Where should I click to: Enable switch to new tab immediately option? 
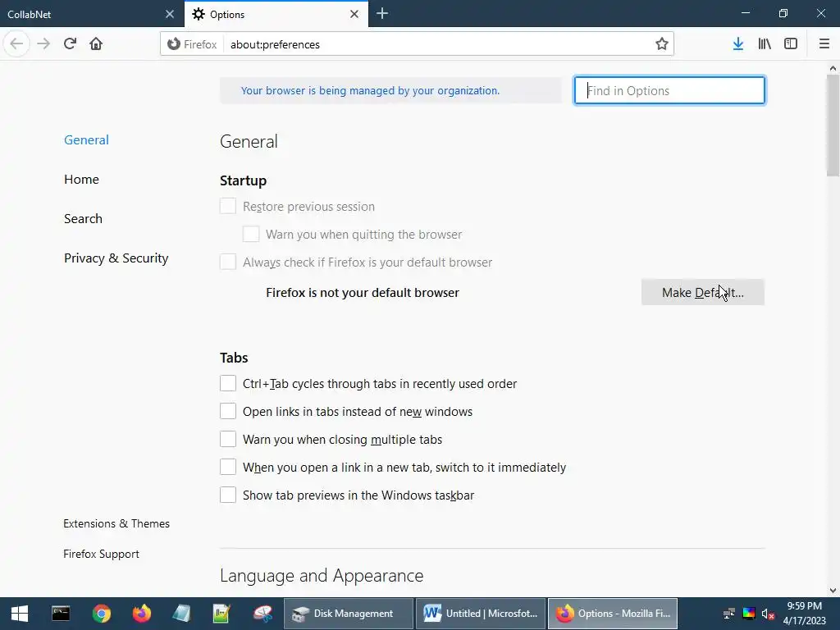(228, 467)
